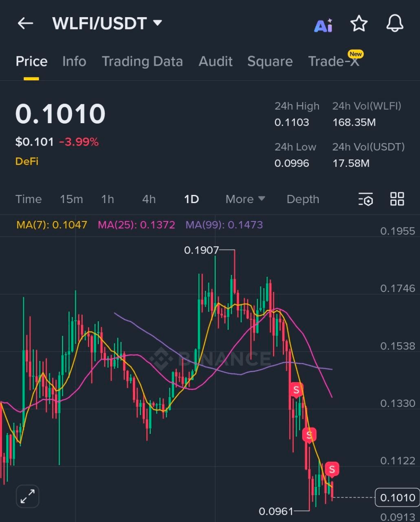
Task: Tap the back arrow icon
Action: [25, 24]
